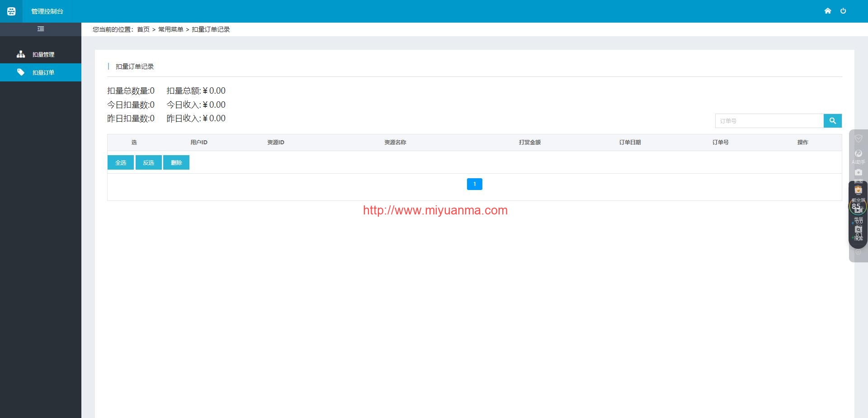Click the control panel logo icon
Screen dimensions: 868x418
coord(11,11)
